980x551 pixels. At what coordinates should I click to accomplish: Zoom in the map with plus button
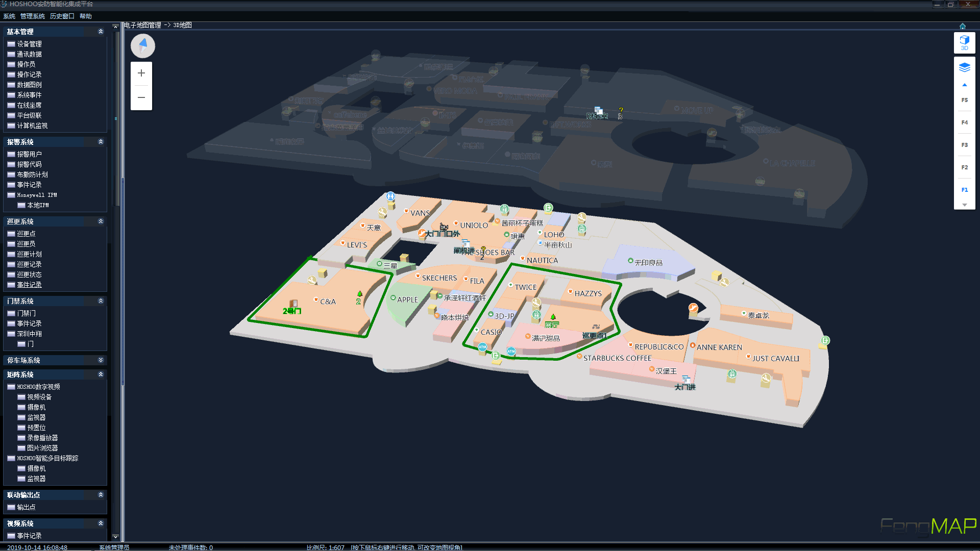click(141, 73)
